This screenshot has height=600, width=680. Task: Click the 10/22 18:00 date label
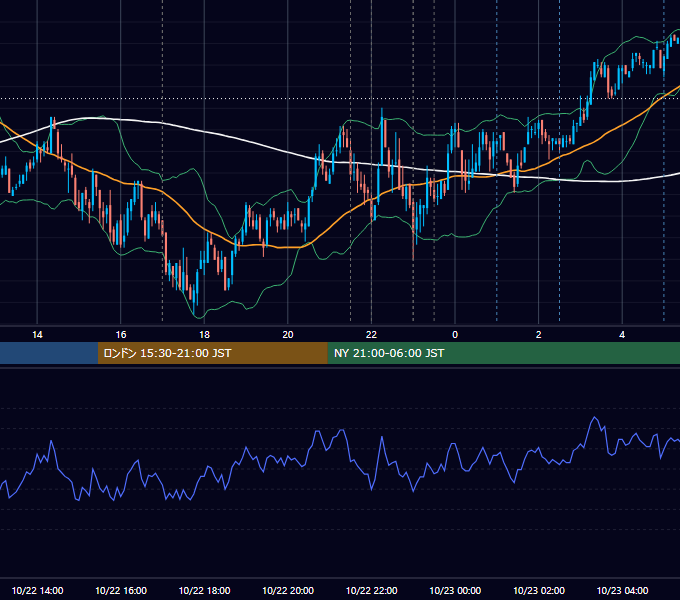coord(204,590)
